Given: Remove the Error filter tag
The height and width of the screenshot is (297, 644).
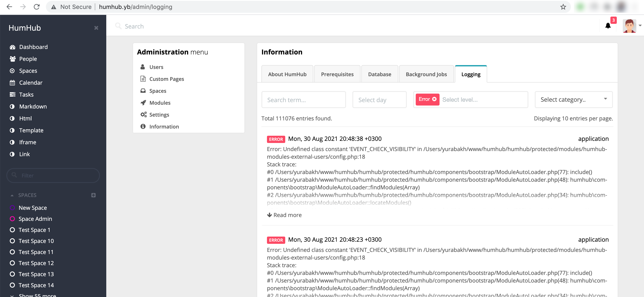Looking at the screenshot, I should click(x=434, y=99).
